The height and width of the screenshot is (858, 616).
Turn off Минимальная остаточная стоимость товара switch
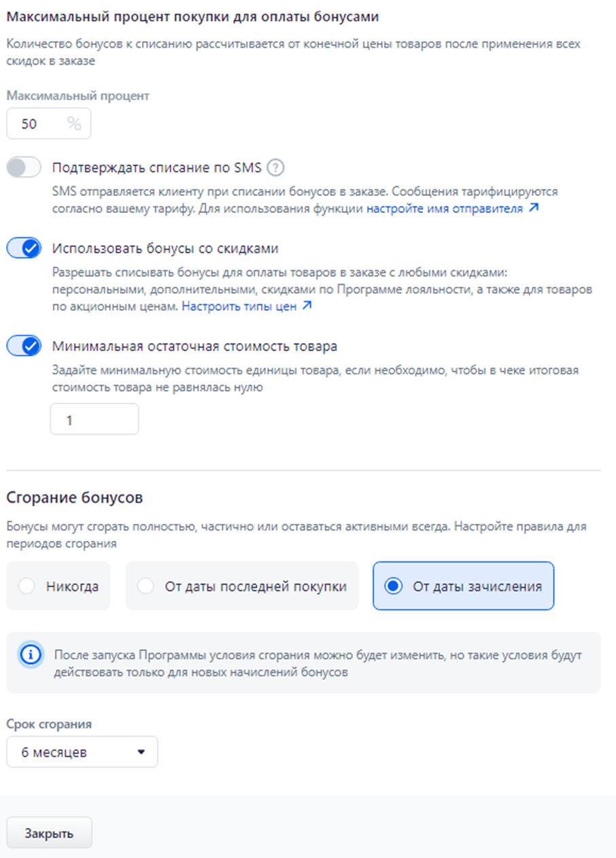[24, 346]
